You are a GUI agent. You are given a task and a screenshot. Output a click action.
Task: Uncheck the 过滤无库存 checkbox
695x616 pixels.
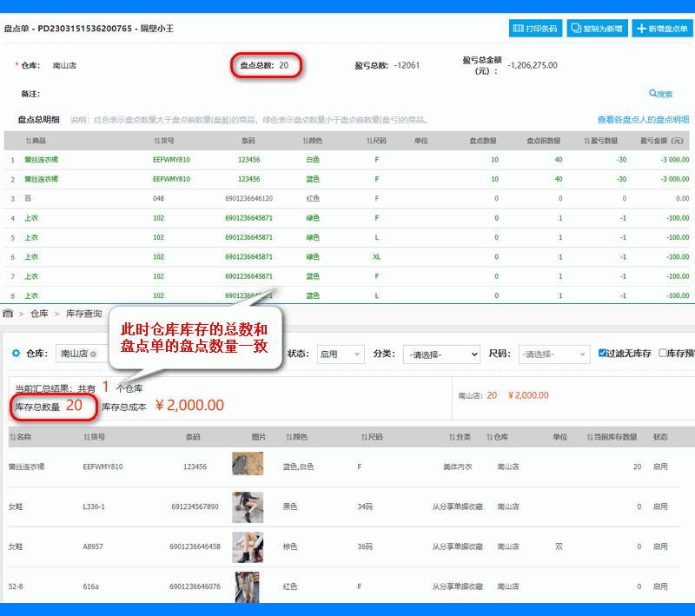pyautogui.click(x=602, y=353)
